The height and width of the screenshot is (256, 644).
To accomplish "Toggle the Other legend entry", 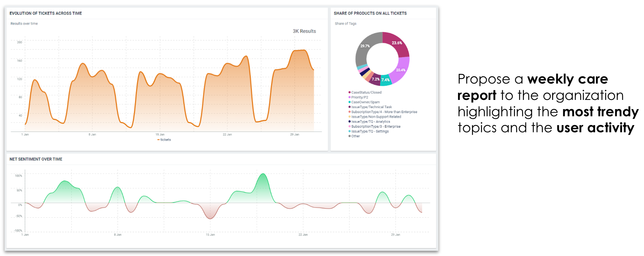I will pos(355,136).
